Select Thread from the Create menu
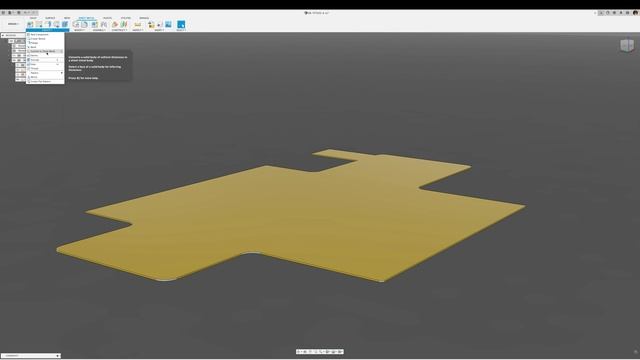 pos(45,69)
